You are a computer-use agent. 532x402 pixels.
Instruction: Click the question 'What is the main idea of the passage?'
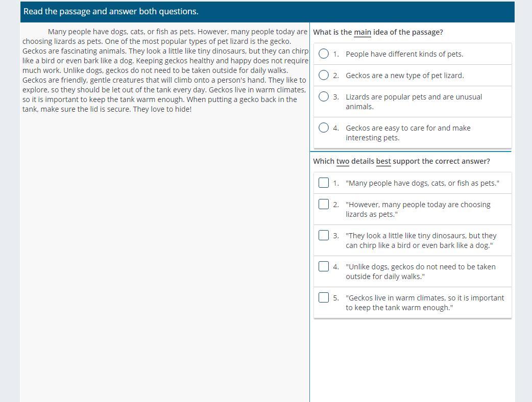click(x=378, y=32)
